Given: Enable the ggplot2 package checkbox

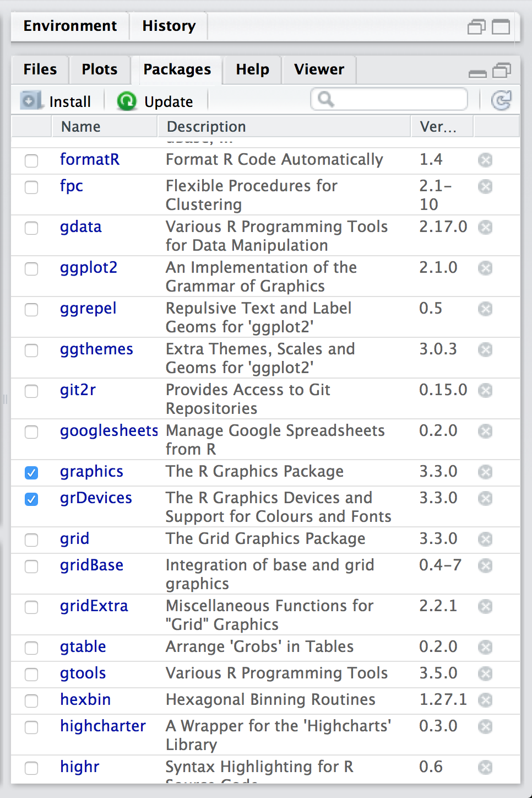Looking at the screenshot, I should click(31, 269).
